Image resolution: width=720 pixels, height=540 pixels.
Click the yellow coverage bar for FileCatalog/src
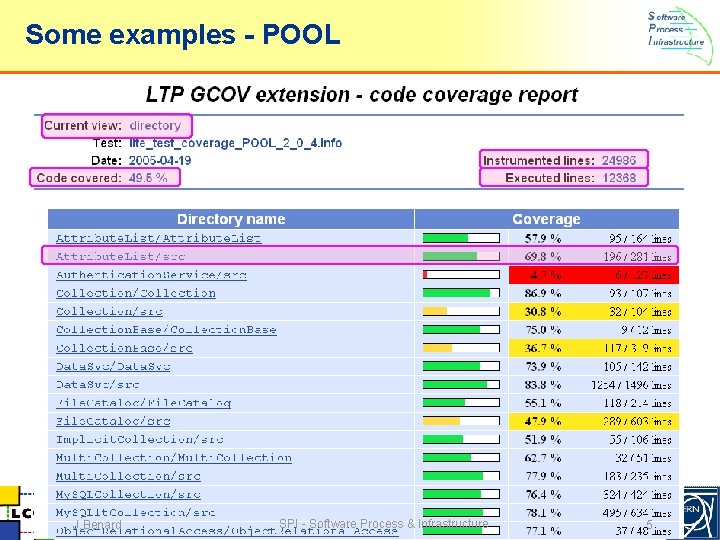tap(461, 421)
